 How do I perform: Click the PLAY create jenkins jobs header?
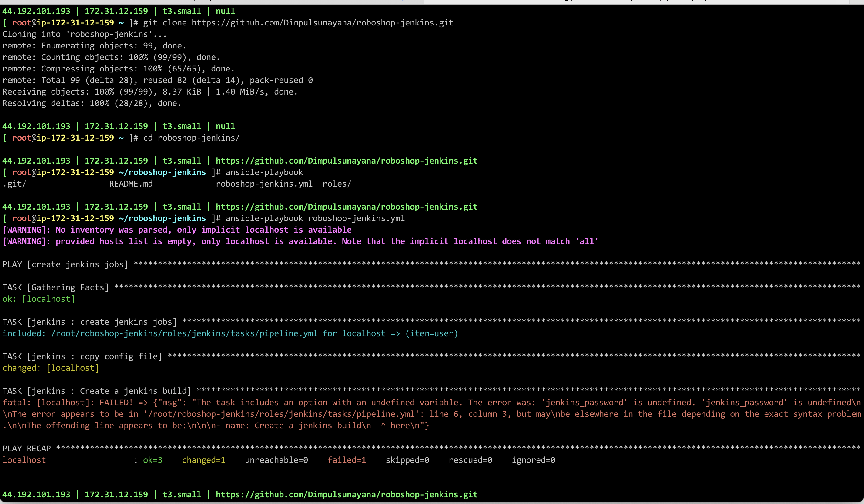(65, 264)
